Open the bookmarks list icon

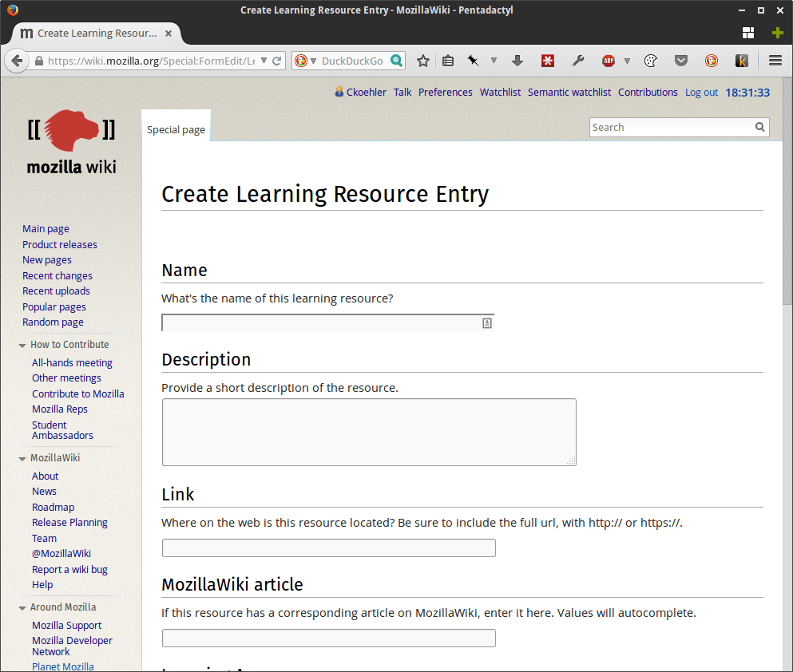click(447, 61)
